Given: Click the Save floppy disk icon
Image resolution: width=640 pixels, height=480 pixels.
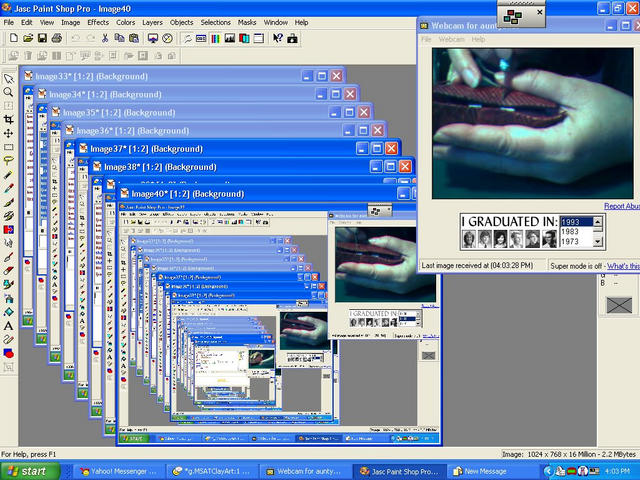Looking at the screenshot, I should (42, 38).
